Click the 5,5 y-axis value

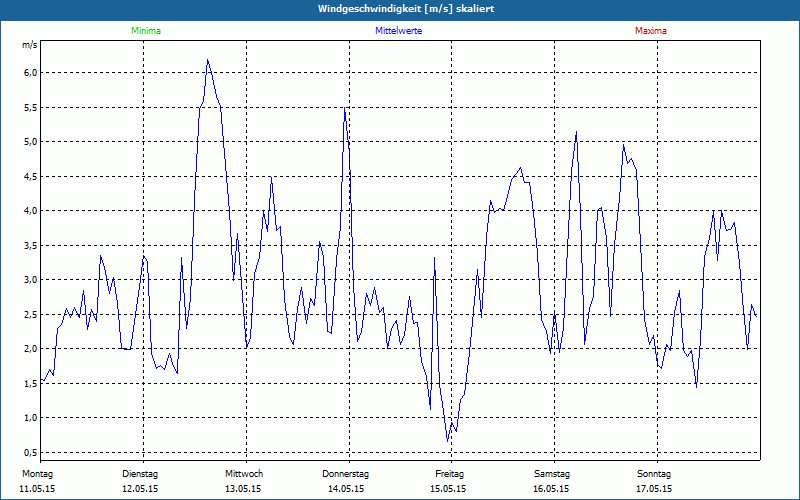(x=31, y=107)
